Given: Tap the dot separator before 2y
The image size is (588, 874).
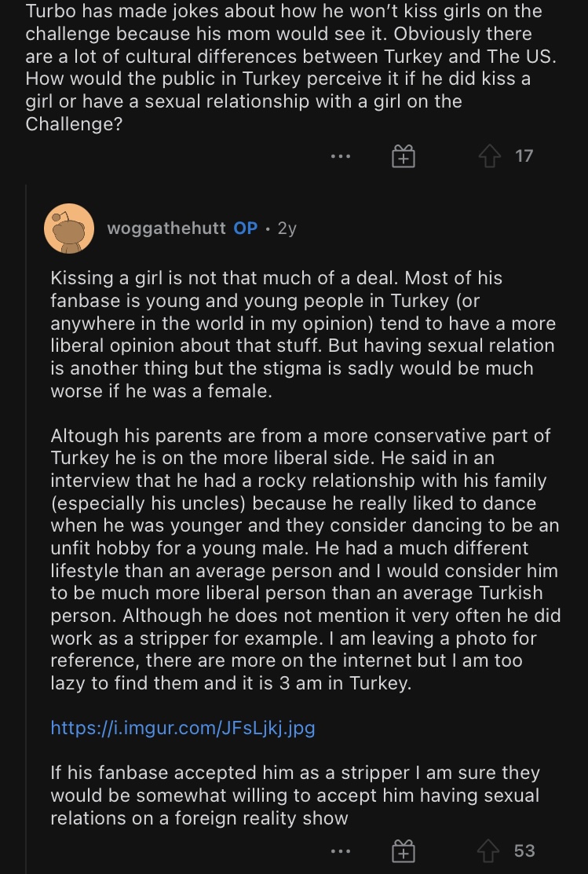Looking at the screenshot, I should (268, 229).
